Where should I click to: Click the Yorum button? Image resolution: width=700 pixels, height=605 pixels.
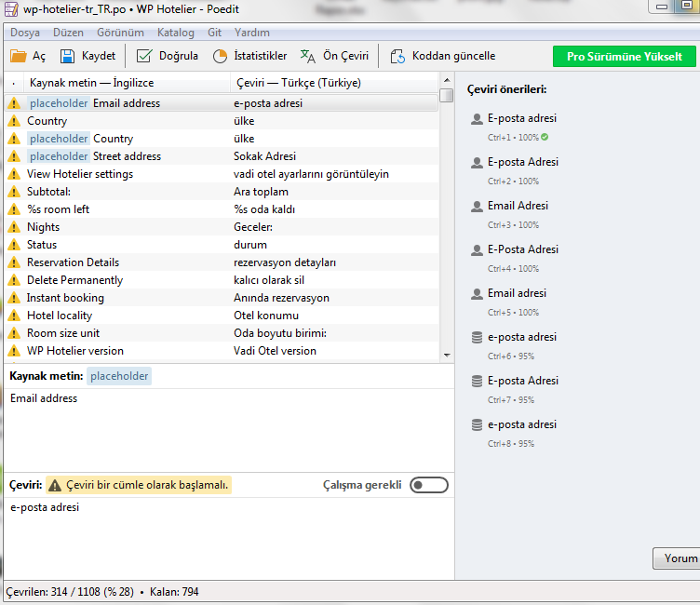(677, 558)
